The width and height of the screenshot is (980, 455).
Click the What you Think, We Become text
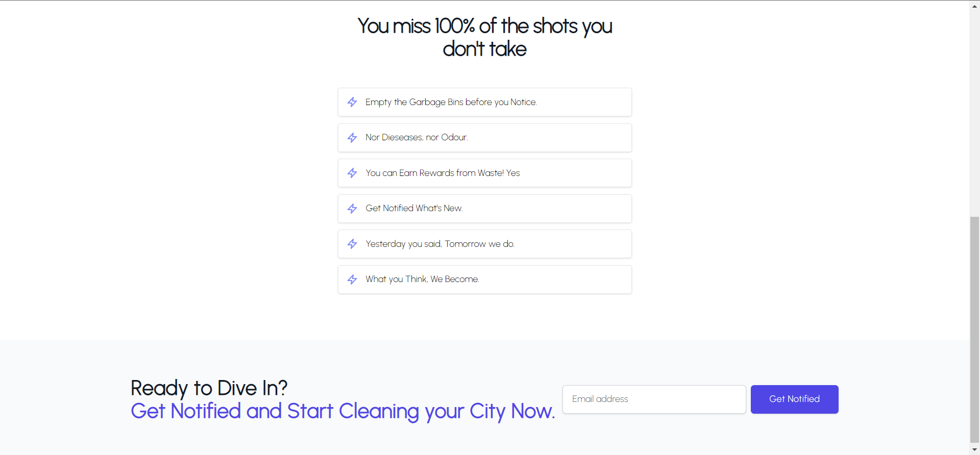pyautogui.click(x=422, y=279)
